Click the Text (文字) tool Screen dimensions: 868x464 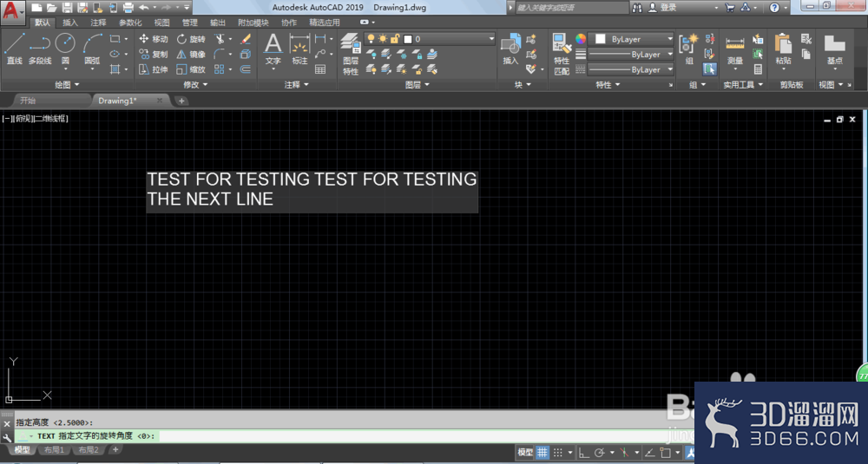[x=273, y=49]
